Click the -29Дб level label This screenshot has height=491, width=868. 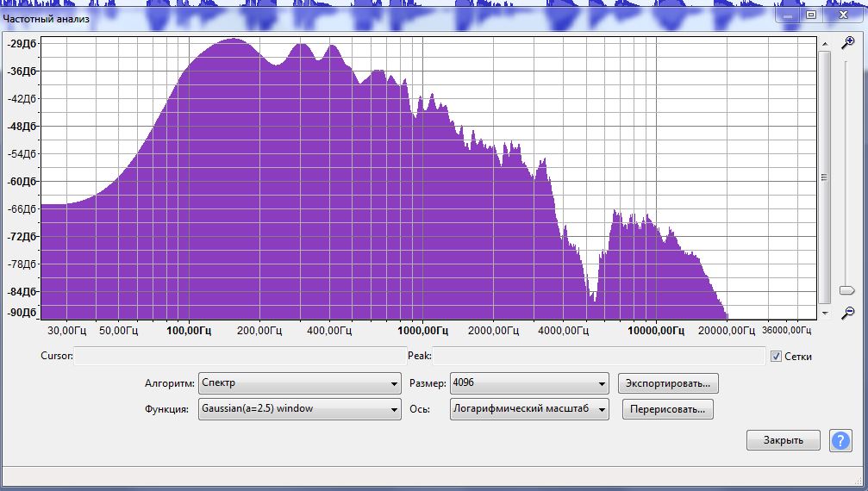22,44
